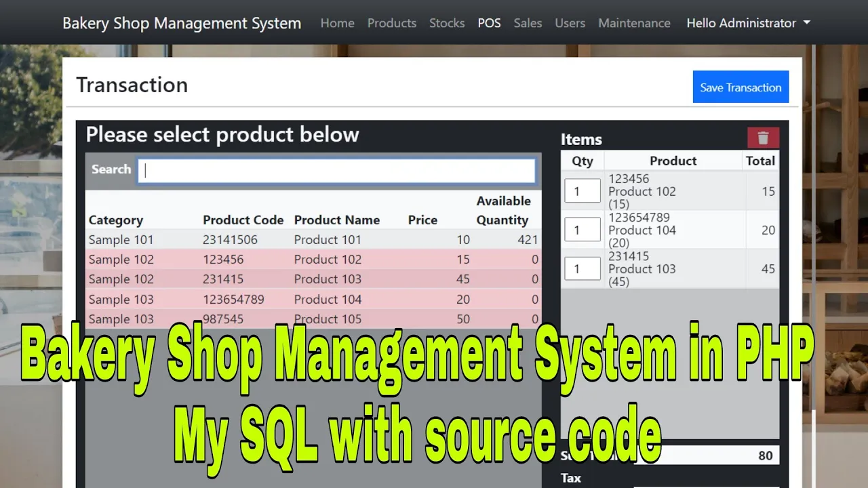The image size is (868, 488).
Task: Open the Hello Administrator dropdown
Action: click(748, 23)
